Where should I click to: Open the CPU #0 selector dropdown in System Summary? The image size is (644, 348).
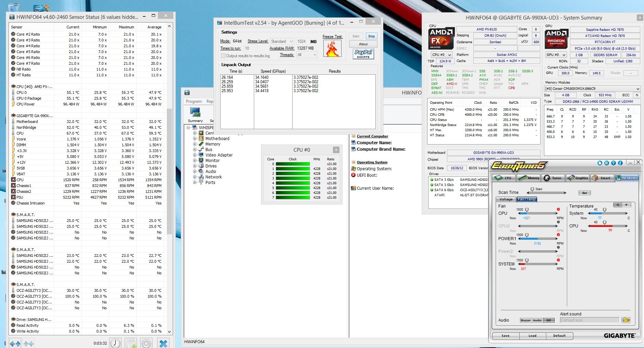click(x=441, y=54)
